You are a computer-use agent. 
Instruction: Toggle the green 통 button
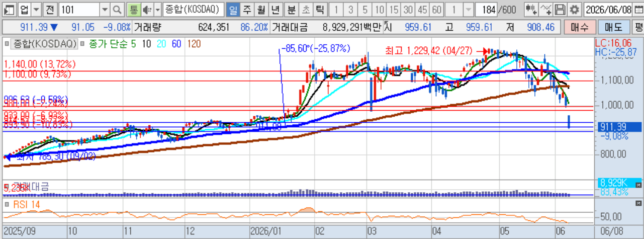[134, 10]
